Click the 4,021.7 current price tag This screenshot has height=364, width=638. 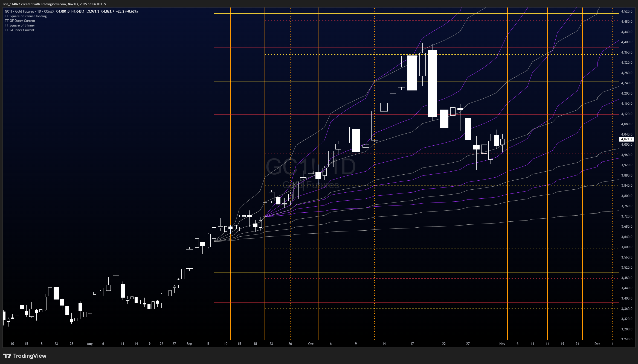(x=626, y=139)
